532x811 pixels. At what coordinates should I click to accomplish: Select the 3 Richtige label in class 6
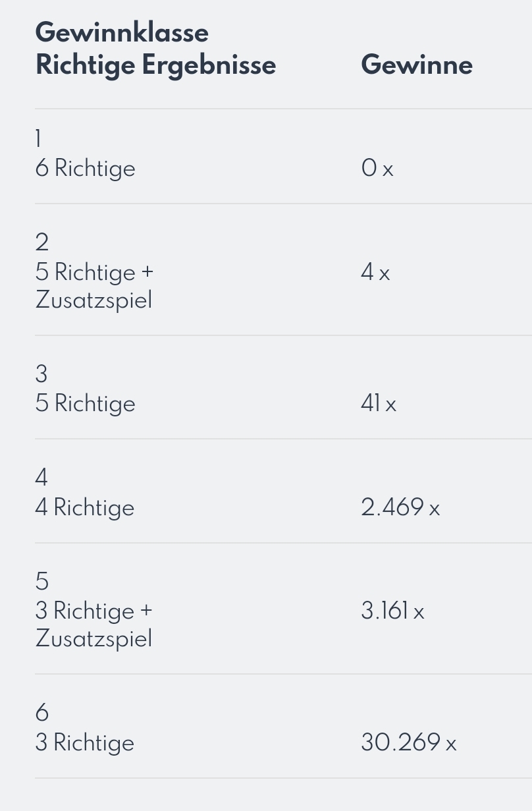[x=84, y=743]
